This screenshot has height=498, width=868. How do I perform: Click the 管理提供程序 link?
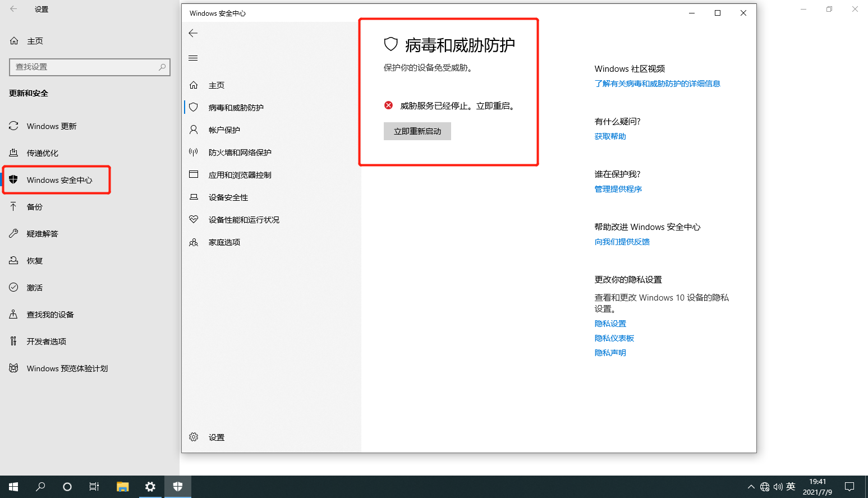click(x=618, y=189)
